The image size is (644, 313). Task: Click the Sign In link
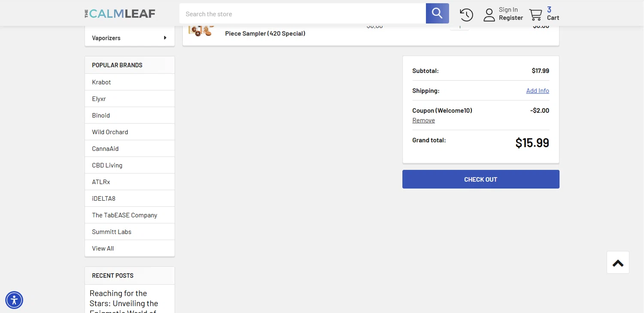(x=508, y=9)
